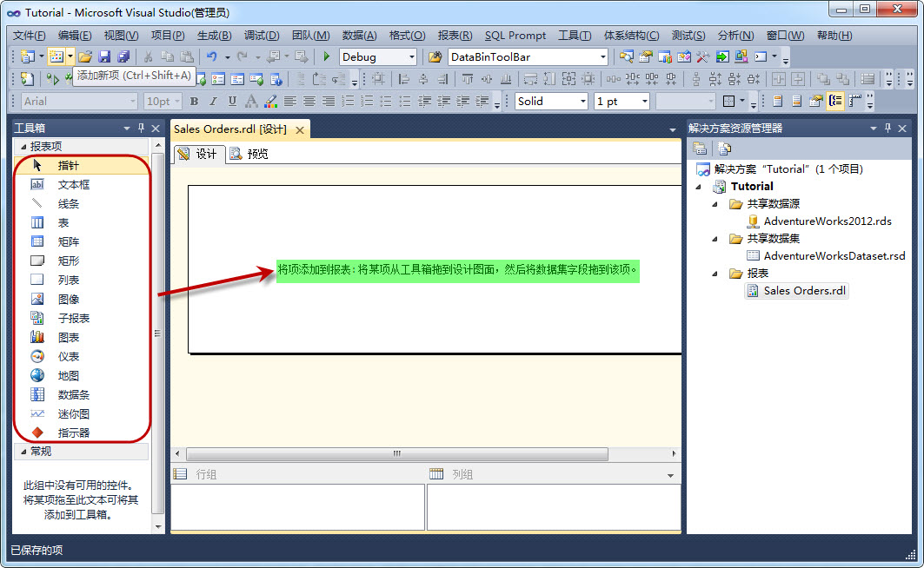924x568 pixels.
Task: Click the Add New Item toolbar icon
Action: [56, 56]
